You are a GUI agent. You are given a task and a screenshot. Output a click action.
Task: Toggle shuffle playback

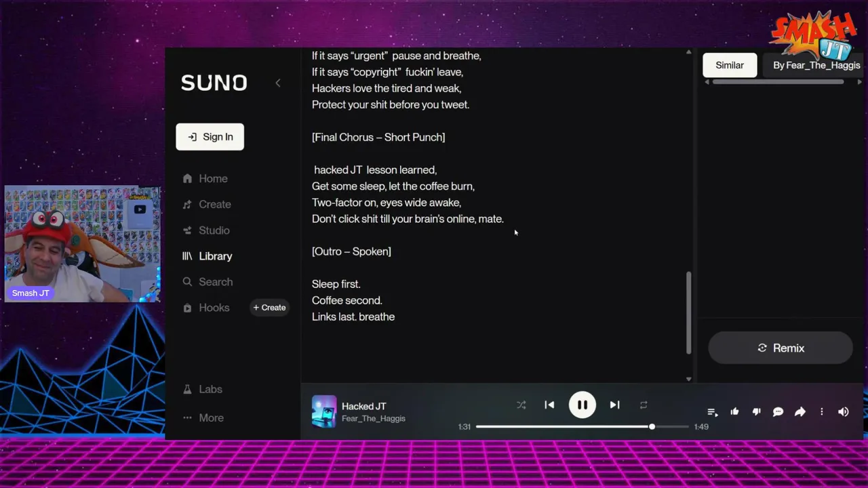(x=521, y=405)
